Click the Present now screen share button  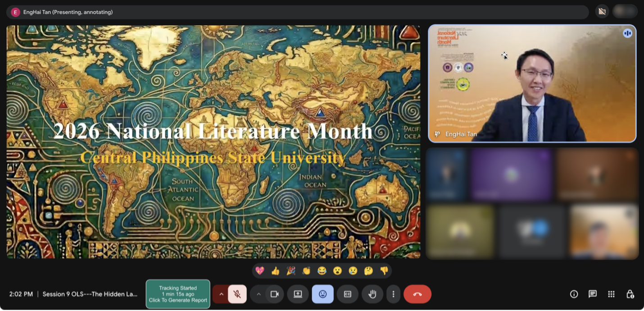click(298, 294)
